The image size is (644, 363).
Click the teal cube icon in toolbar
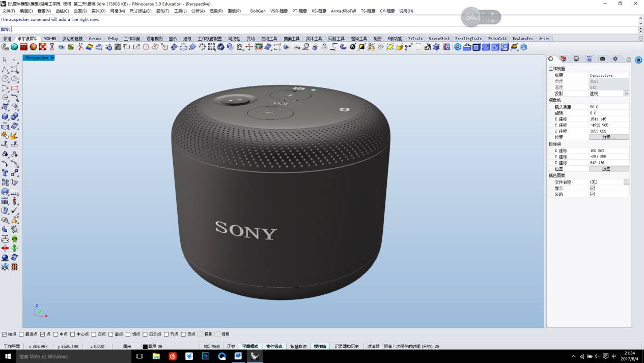14,47
